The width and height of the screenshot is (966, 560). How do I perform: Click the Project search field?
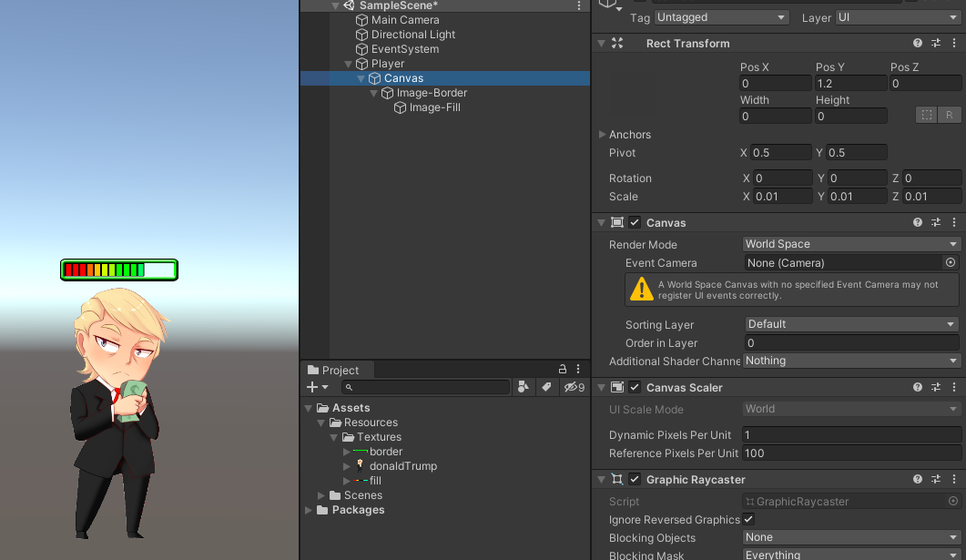pyautogui.click(x=425, y=387)
